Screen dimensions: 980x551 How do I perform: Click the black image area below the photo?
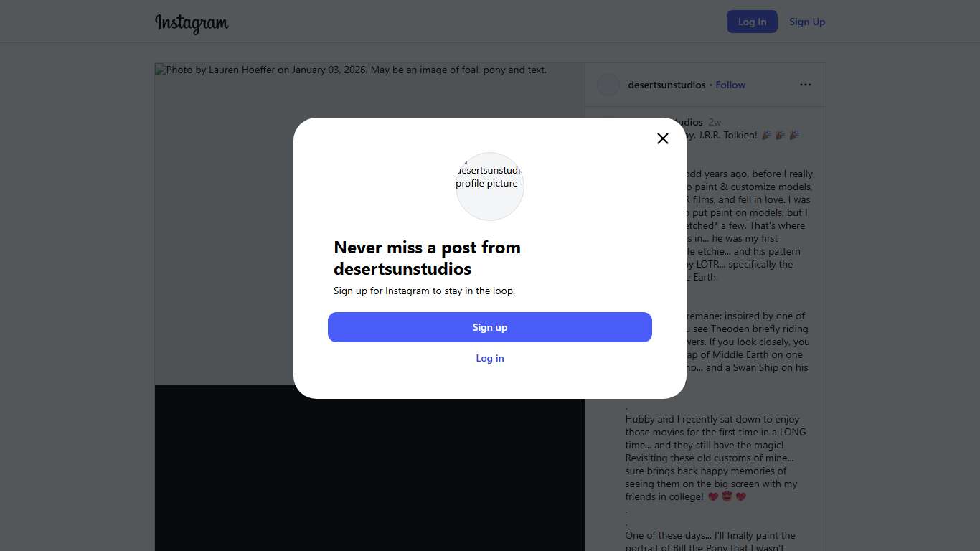tap(369, 468)
